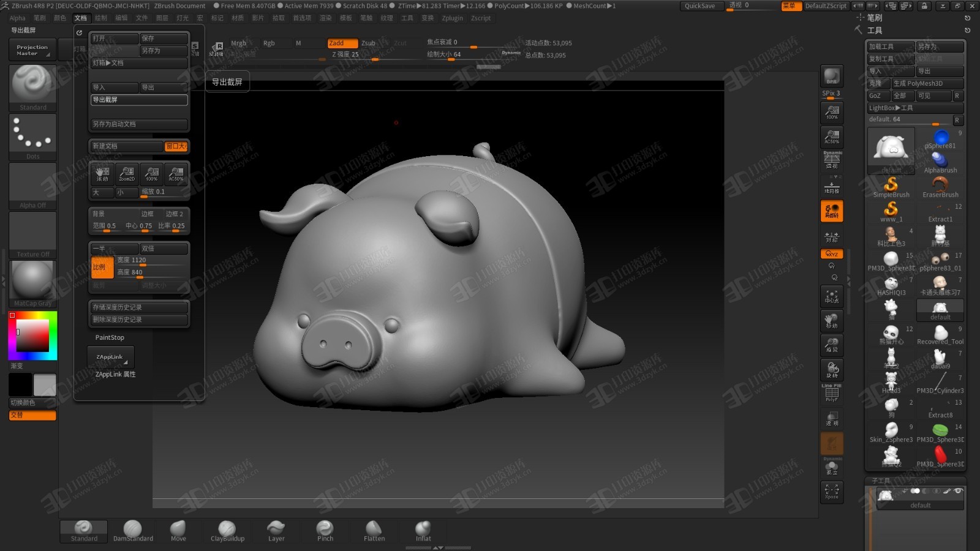980x551 pixels.
Task: Click the 中心点 frame icon
Action: click(832, 296)
